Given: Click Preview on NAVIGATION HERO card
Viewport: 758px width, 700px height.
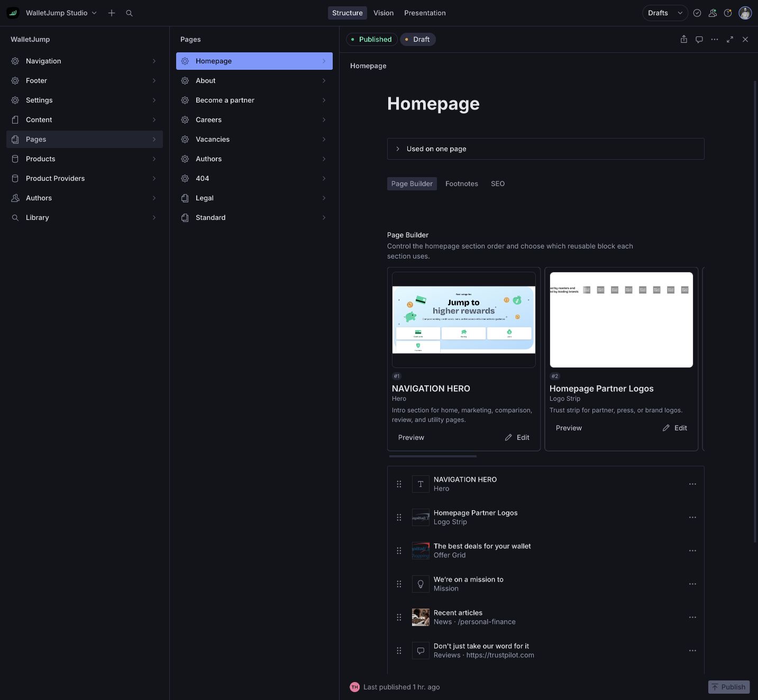Looking at the screenshot, I should click(411, 437).
